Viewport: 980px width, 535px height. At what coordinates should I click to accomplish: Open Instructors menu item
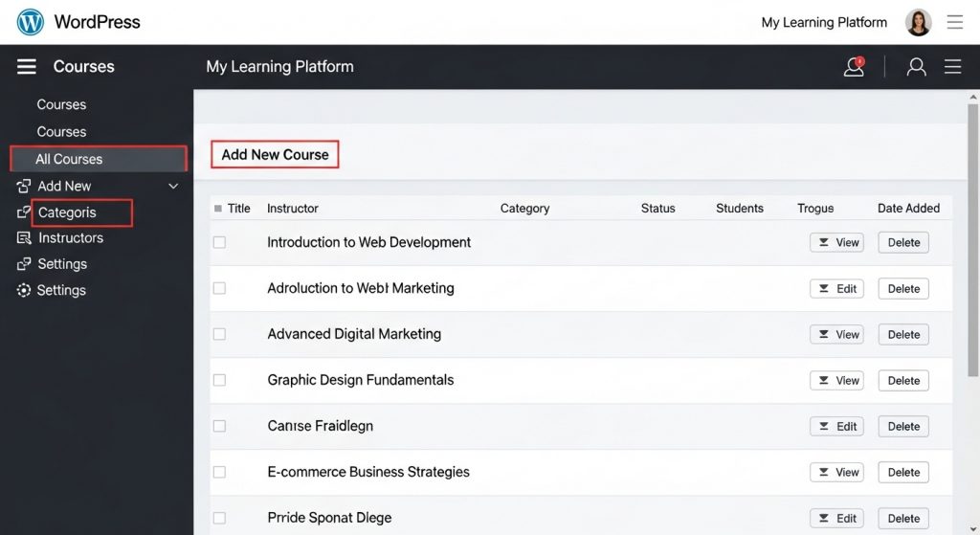click(x=71, y=238)
